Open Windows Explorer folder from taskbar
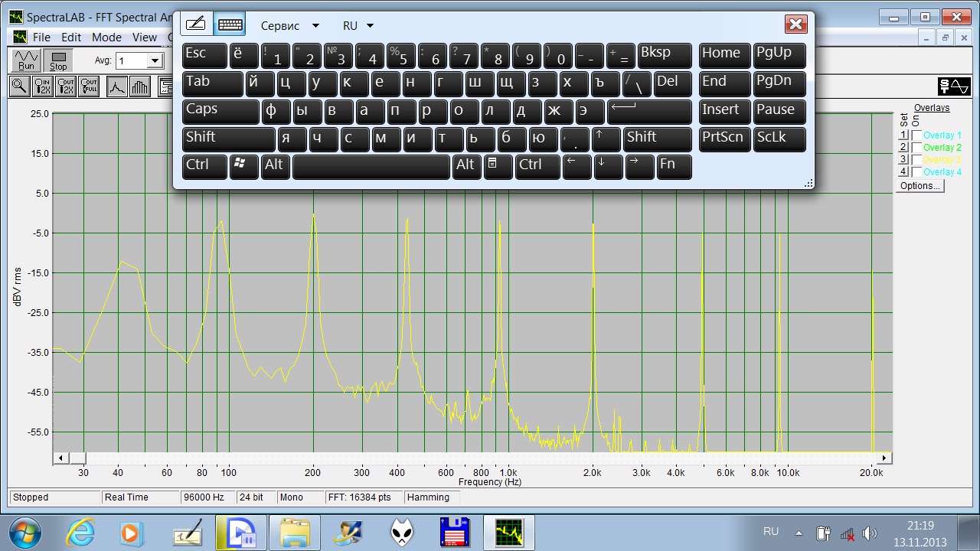Viewport: 980px width, 551px height. (x=294, y=532)
